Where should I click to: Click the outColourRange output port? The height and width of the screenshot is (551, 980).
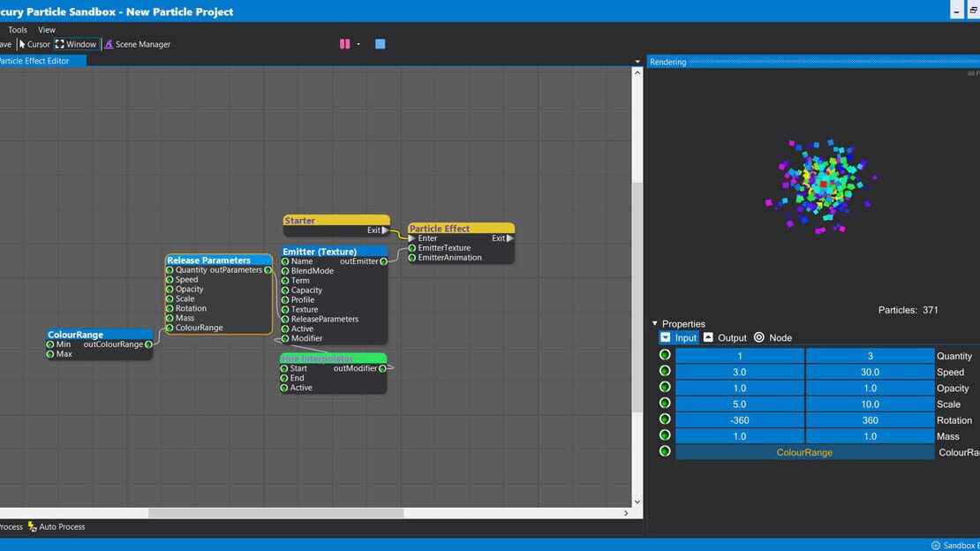(148, 344)
